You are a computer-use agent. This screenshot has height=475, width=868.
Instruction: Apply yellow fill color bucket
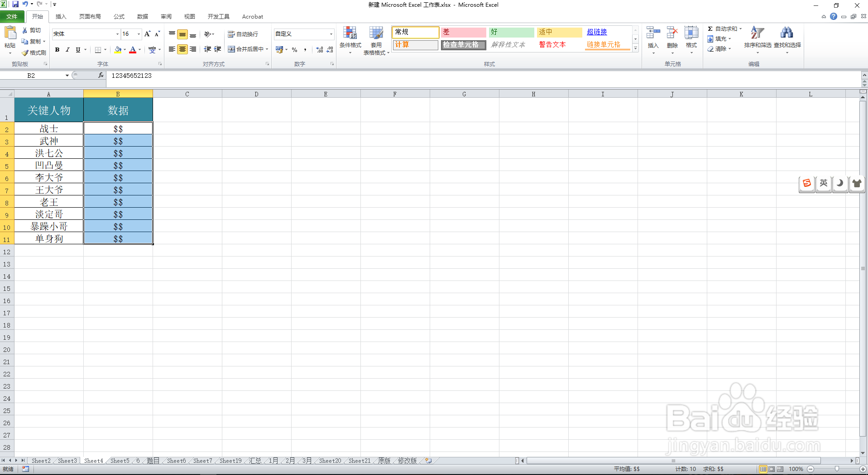(x=118, y=50)
